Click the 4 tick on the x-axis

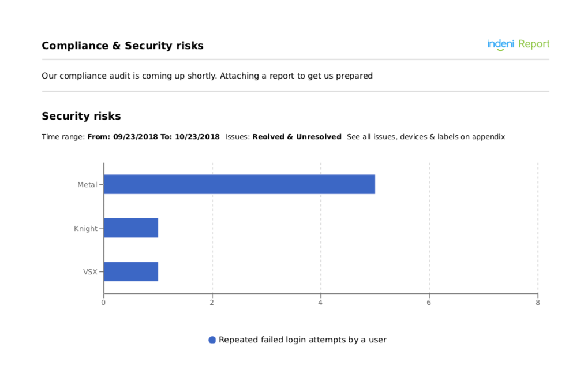coord(320,302)
